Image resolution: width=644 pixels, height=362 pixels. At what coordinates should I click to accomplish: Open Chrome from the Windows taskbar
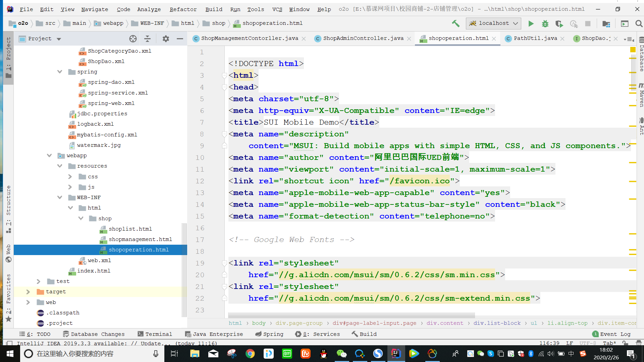250,354
